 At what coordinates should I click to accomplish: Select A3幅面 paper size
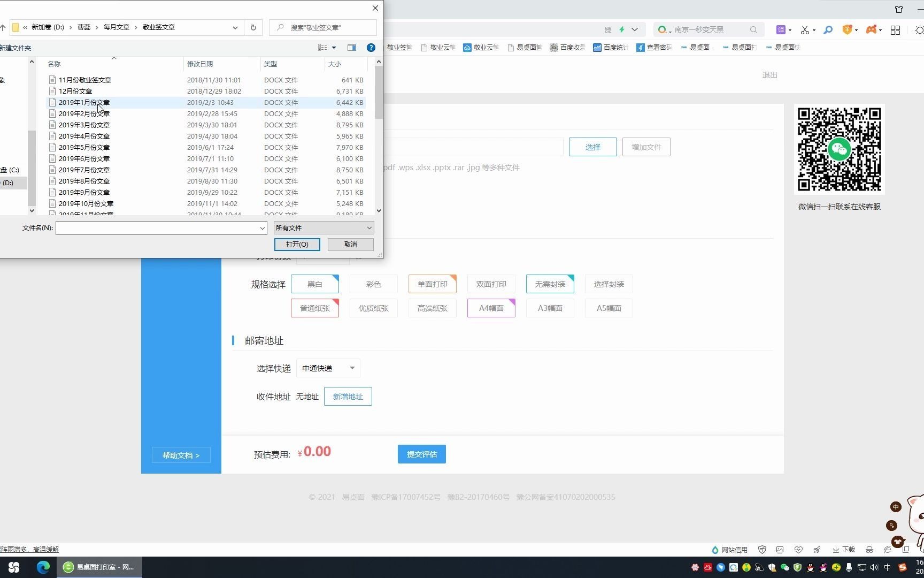click(x=550, y=308)
